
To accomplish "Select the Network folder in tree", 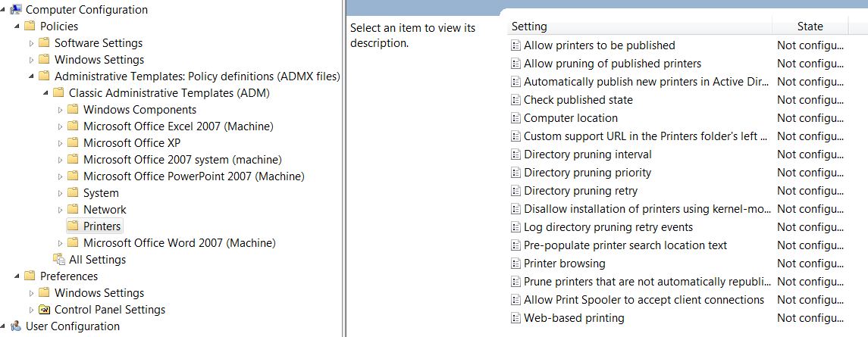I will pyautogui.click(x=105, y=209).
